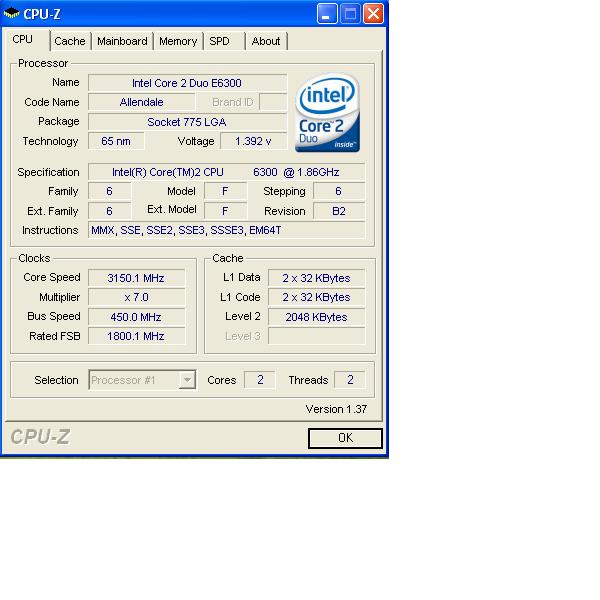Click the Ext. Family value field
Screen dimensions: 600x600
click(109, 211)
